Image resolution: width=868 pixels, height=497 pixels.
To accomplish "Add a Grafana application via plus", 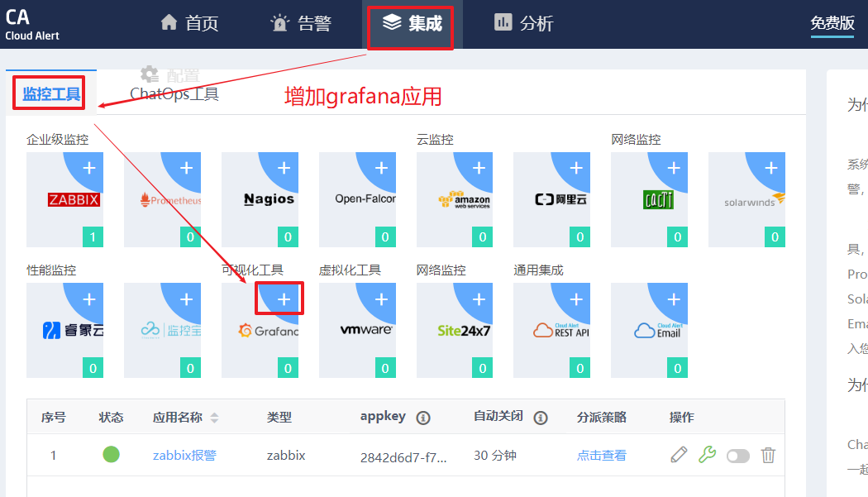I will click(x=284, y=299).
